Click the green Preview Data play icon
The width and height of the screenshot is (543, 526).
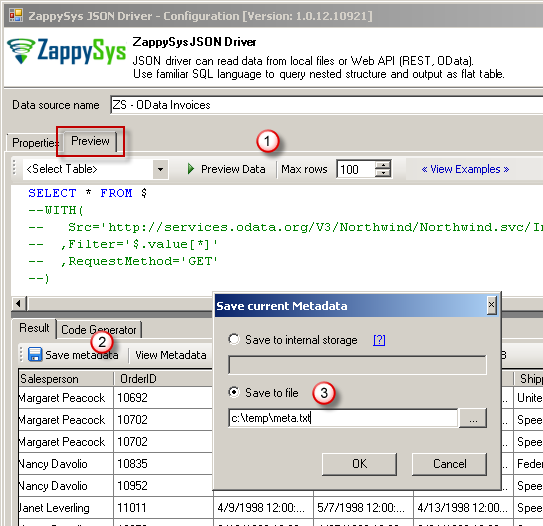pyautogui.click(x=190, y=169)
